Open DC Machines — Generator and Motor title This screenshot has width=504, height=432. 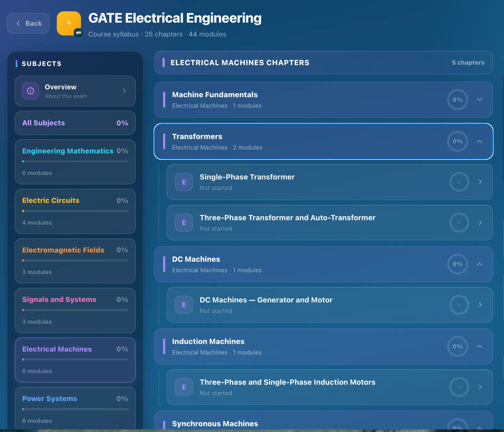click(x=266, y=300)
